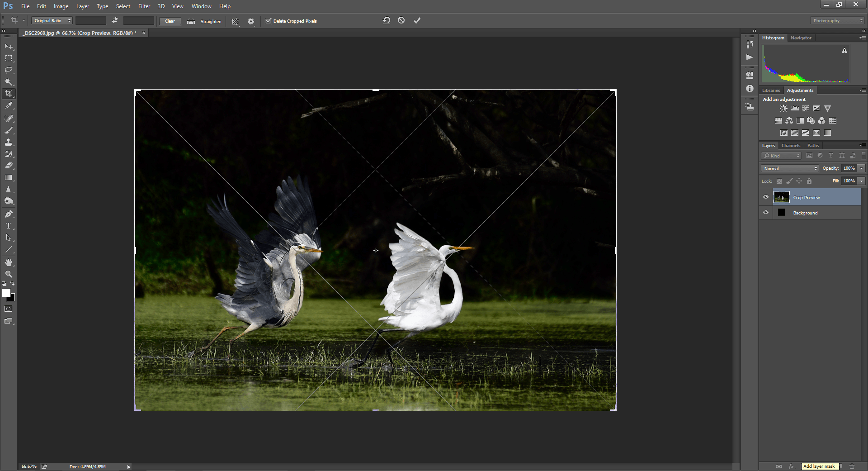868x471 pixels.
Task: Reset the crop box
Action: (386, 20)
